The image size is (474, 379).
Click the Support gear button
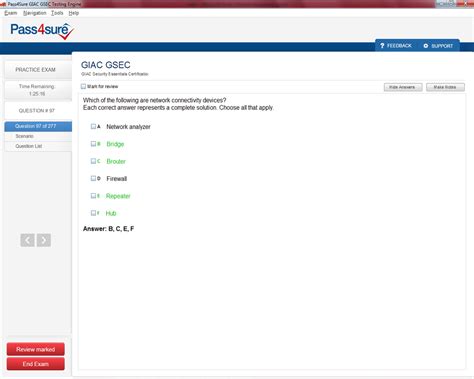click(438, 46)
